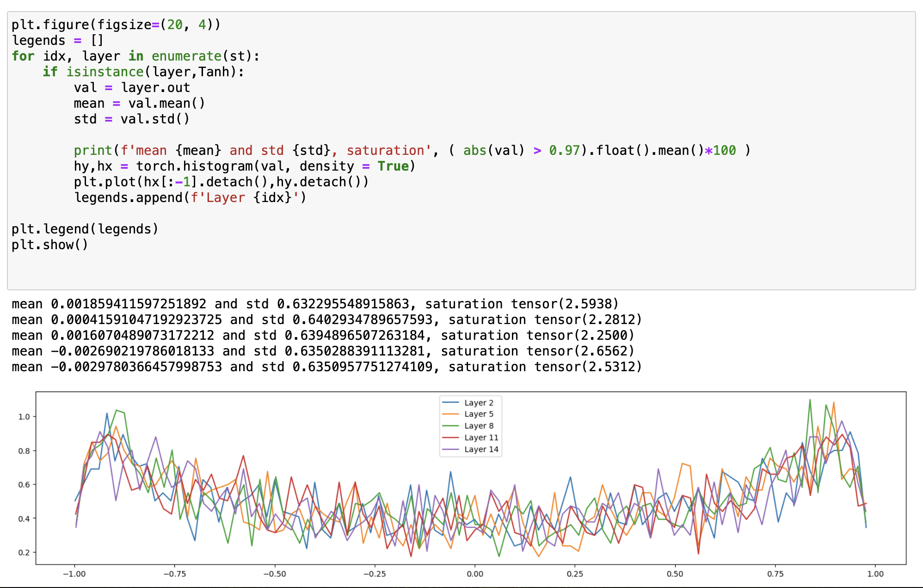Click the Layer 14 legend label
The image size is (923, 588).
[x=481, y=449]
